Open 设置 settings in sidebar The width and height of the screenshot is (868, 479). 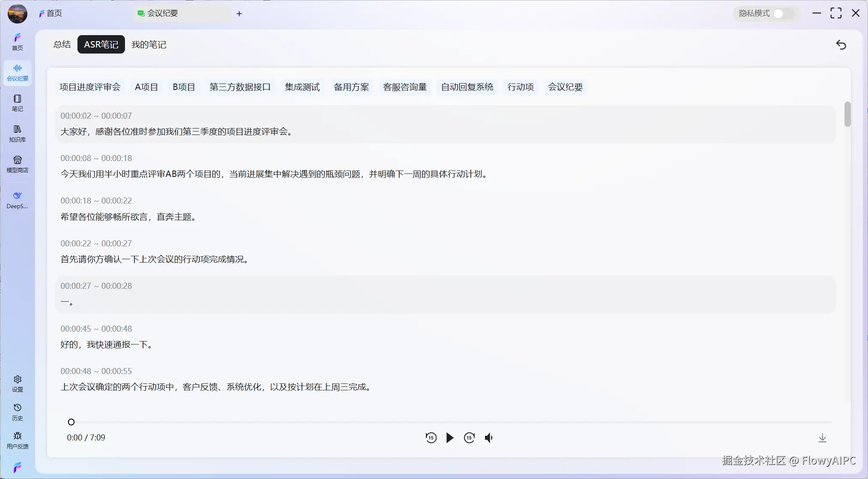(17, 383)
